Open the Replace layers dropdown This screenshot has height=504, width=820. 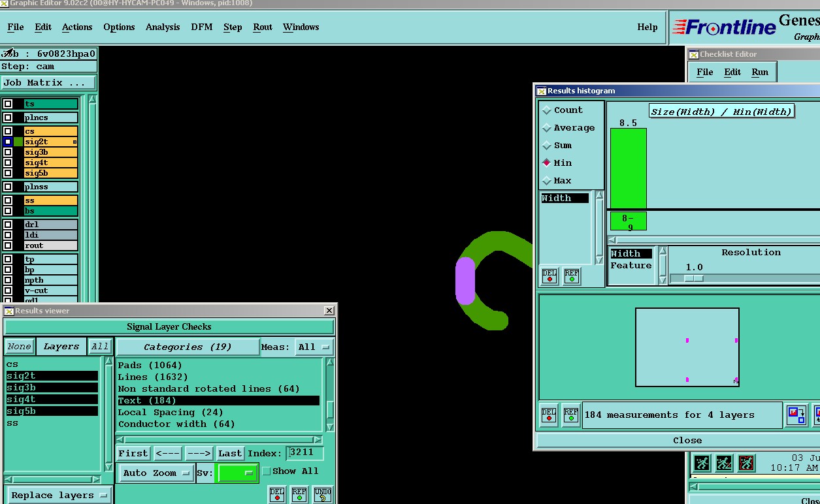tap(59, 496)
